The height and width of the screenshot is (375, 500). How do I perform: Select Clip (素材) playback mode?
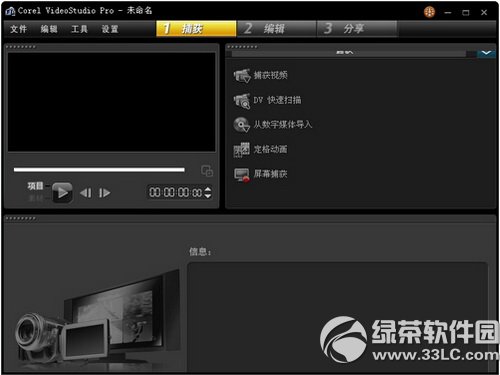tap(36, 198)
